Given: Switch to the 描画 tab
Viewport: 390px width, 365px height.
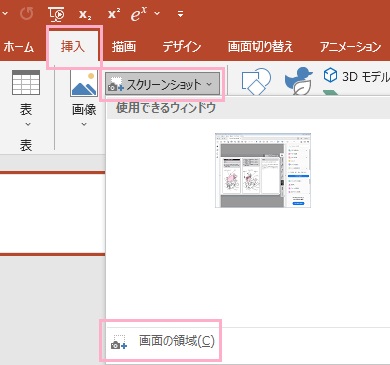Looking at the screenshot, I should coord(124,47).
